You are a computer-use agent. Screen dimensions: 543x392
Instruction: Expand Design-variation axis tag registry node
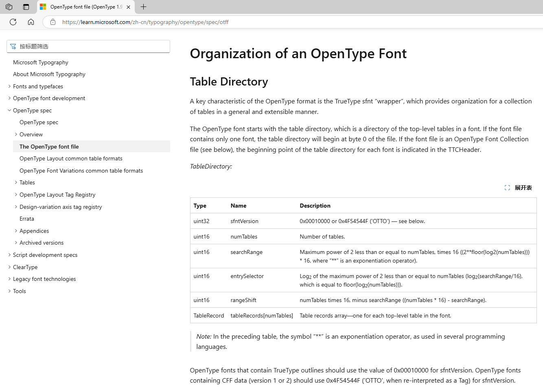tap(16, 207)
